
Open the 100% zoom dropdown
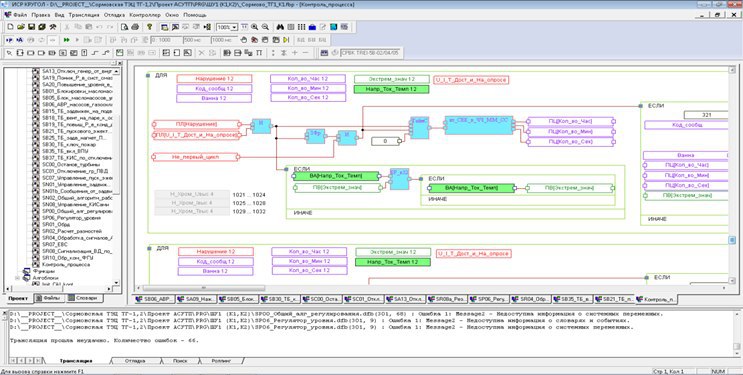(235, 27)
